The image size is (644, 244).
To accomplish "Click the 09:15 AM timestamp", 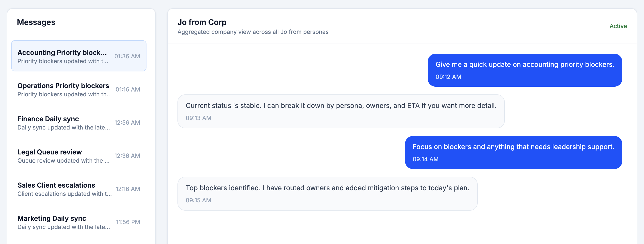I will point(198,200).
